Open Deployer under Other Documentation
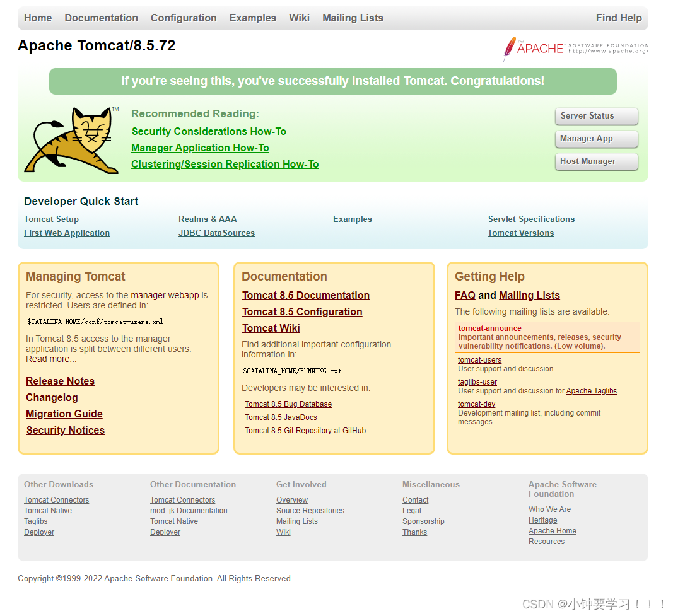Viewport: 673px width, 616px height. pyautogui.click(x=165, y=532)
